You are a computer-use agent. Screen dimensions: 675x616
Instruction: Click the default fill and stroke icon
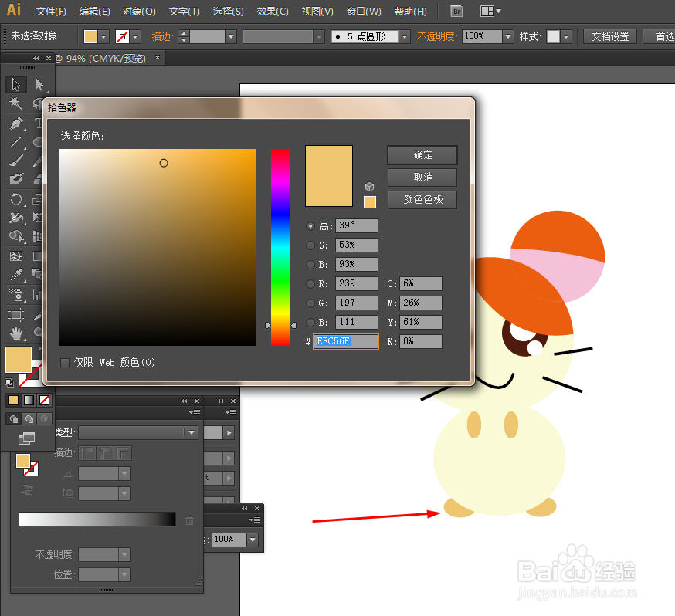click(9, 382)
